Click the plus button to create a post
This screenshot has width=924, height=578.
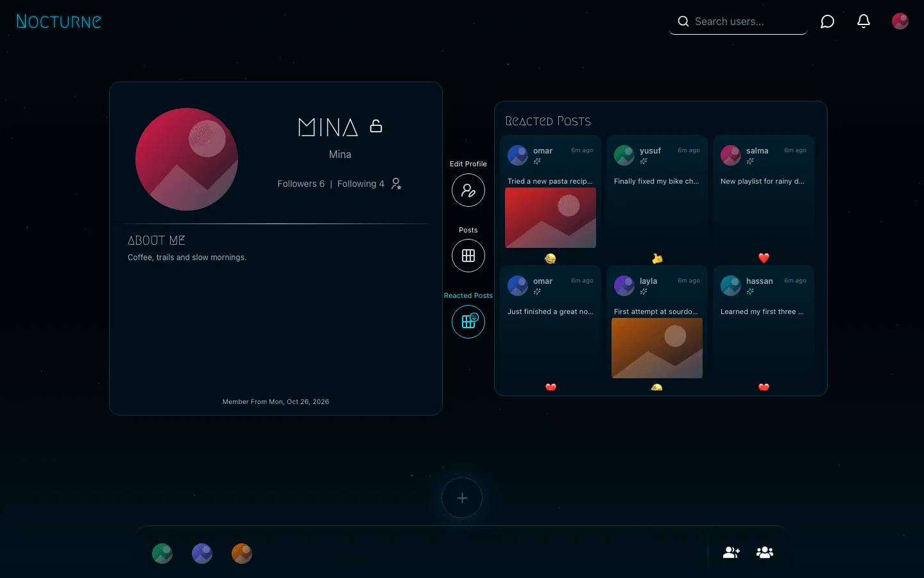tap(462, 498)
